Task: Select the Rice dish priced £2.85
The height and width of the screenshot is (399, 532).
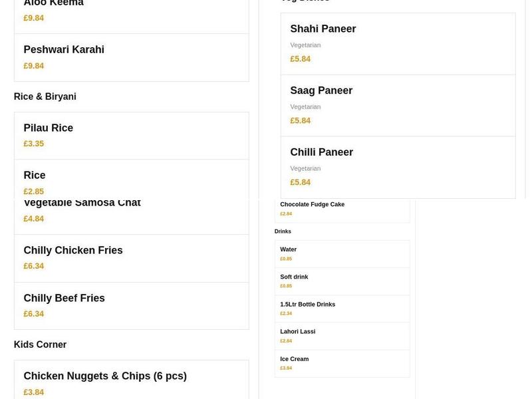Action: (x=34, y=175)
